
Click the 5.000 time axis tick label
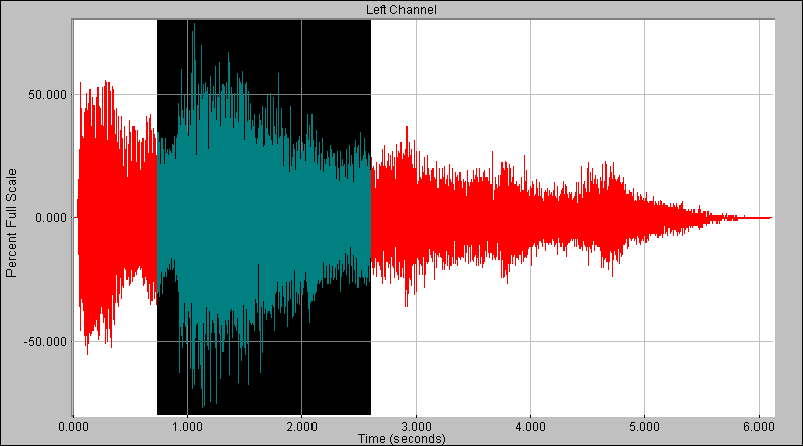pyautogui.click(x=645, y=427)
